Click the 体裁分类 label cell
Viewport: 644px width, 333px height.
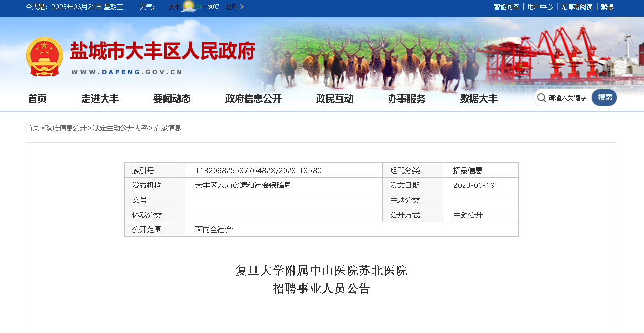[155, 215]
